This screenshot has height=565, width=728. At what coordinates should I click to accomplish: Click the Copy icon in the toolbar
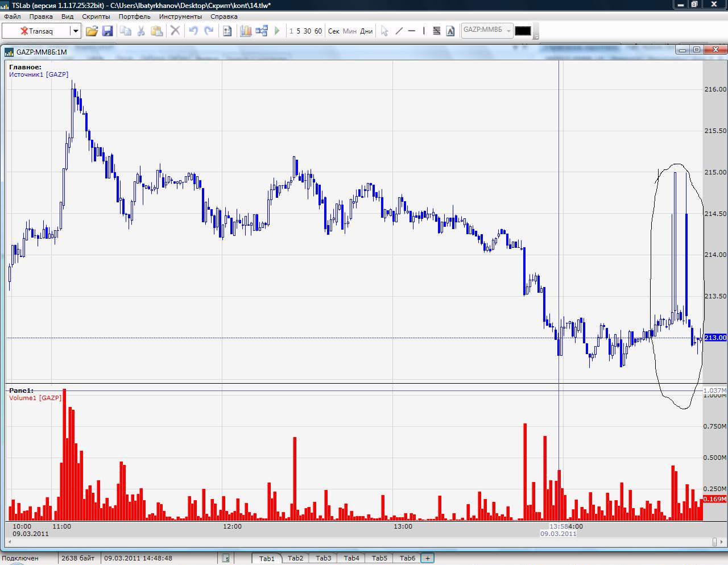(x=126, y=31)
